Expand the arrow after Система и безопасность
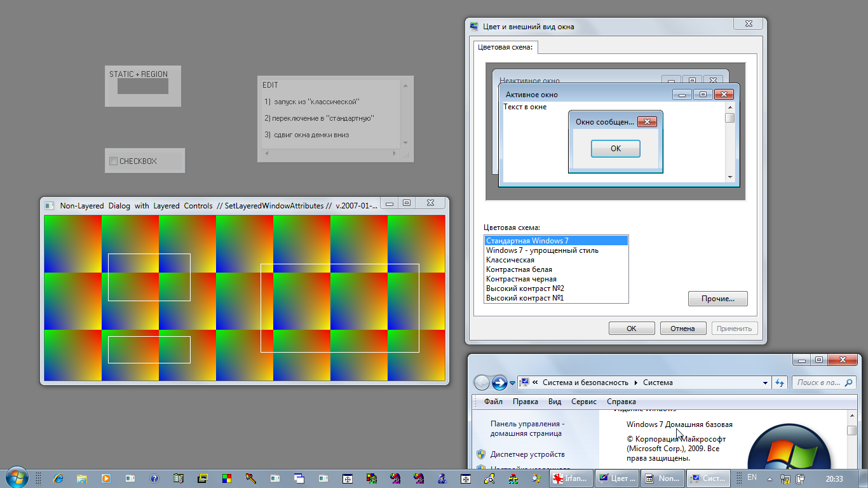This screenshot has width=868, height=488. coord(635,383)
